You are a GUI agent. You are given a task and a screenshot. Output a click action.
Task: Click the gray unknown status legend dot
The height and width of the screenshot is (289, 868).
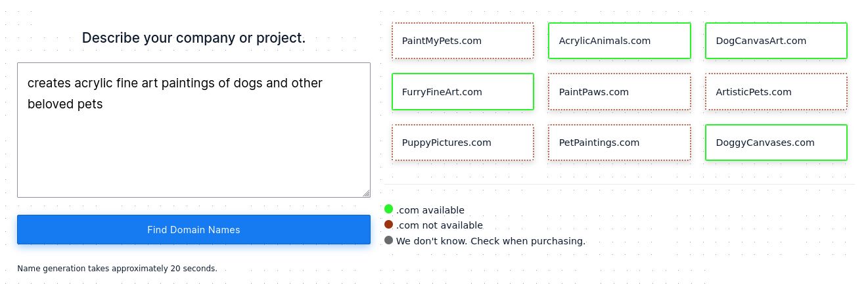pyautogui.click(x=389, y=240)
